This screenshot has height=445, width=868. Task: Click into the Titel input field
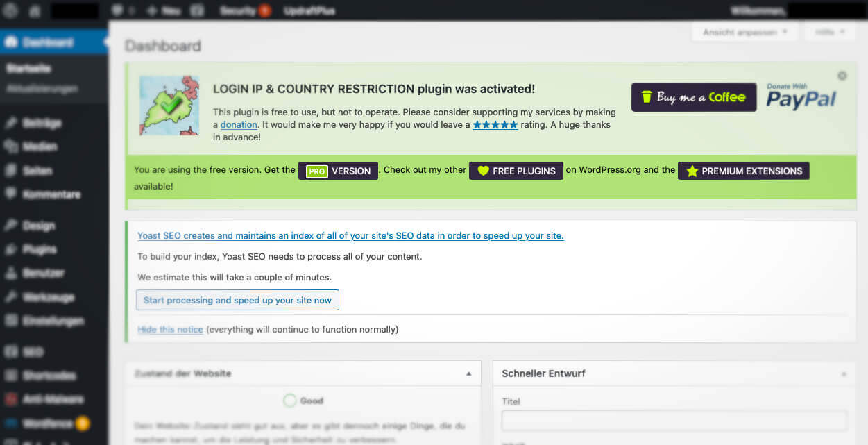coord(674,421)
